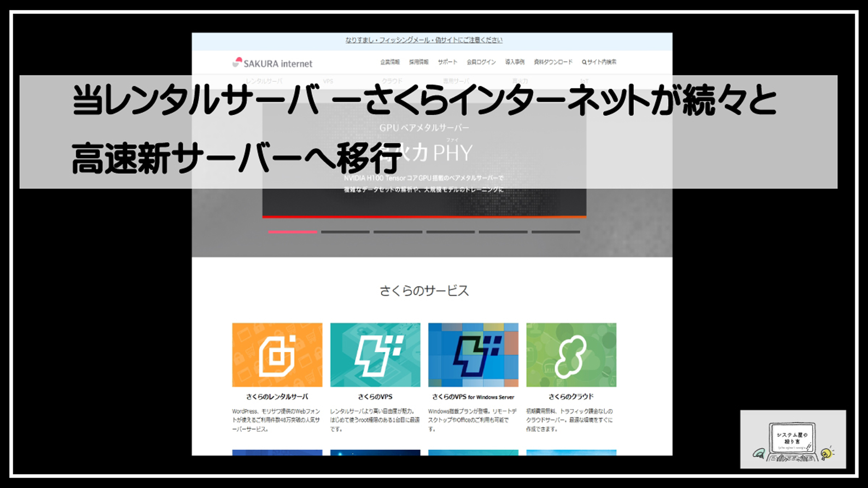Open the orange さくらのレンタルサーバ tile icon
868x488 pixels.
coord(277,355)
